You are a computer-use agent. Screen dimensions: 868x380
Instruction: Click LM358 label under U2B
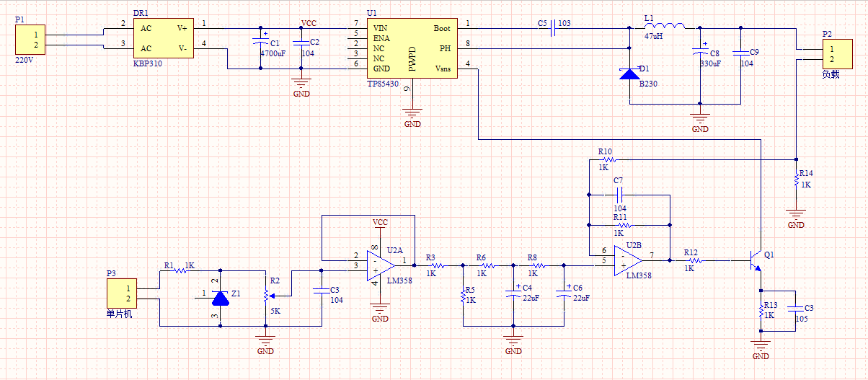point(639,275)
